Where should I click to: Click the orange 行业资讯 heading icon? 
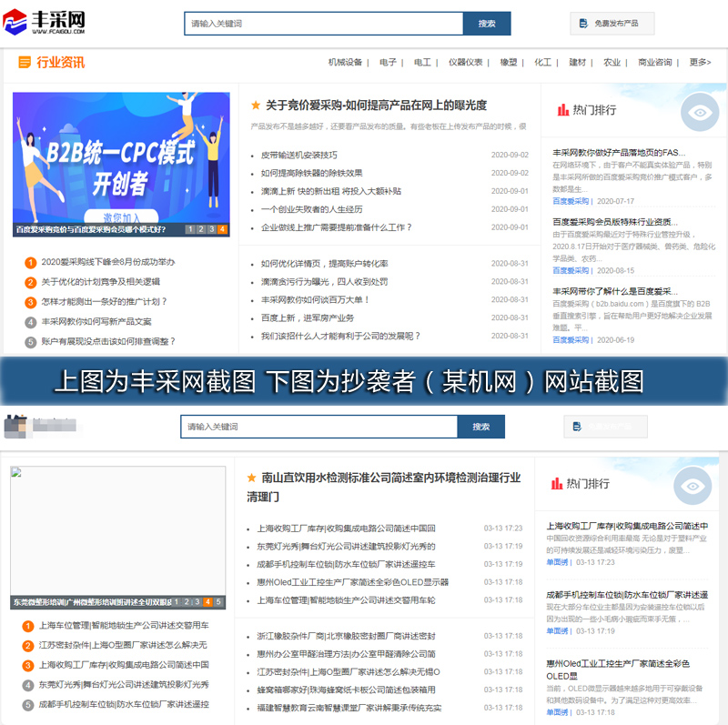pos(25,62)
